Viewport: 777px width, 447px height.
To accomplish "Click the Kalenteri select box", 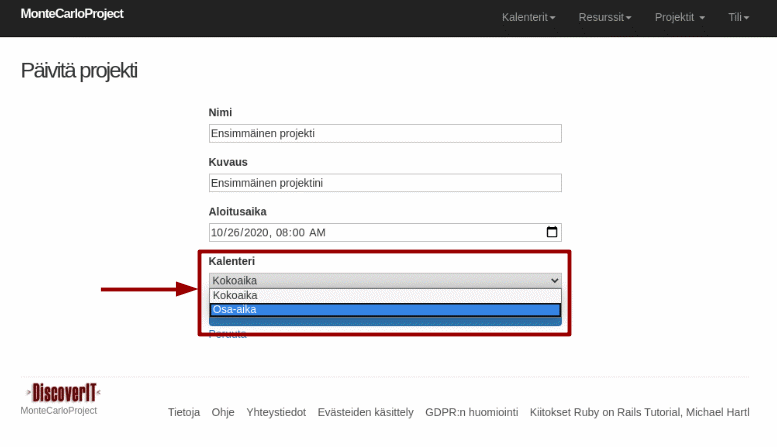I will [385, 281].
